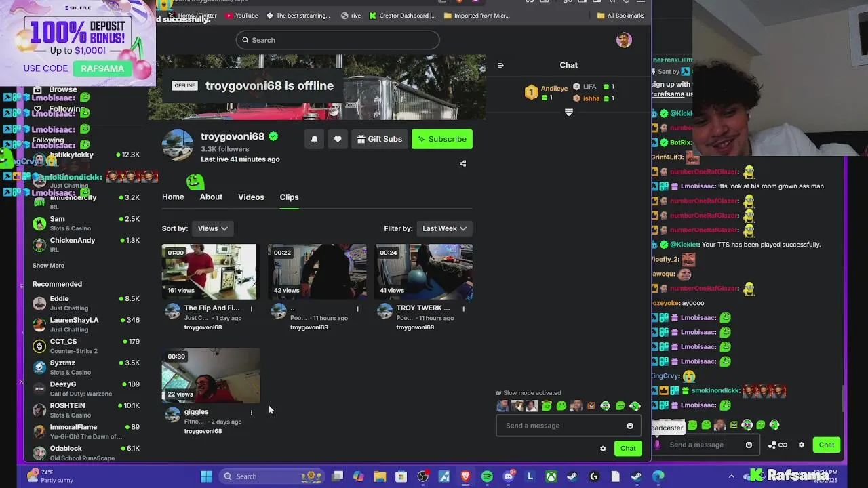Expand the Sort by Views dropdown

pos(213,228)
